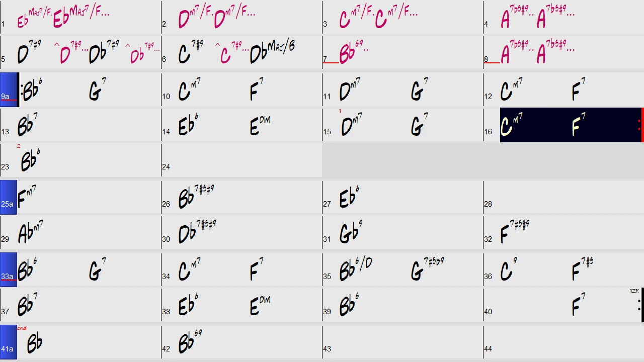Click the Edim chord in bar 14
Screen dimensions: 644x362
(260, 126)
